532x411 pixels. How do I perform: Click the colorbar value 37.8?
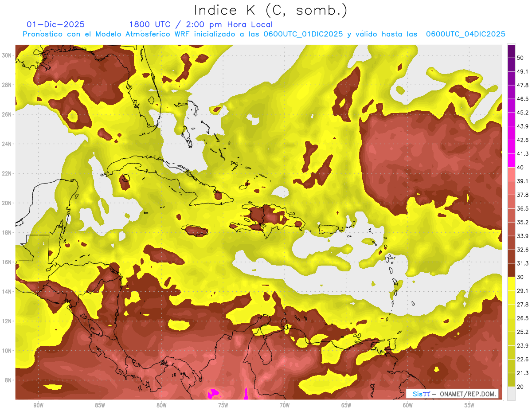[x=523, y=195]
